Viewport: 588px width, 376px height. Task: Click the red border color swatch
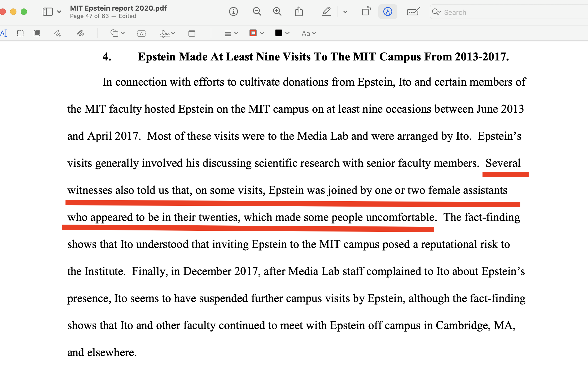[253, 33]
